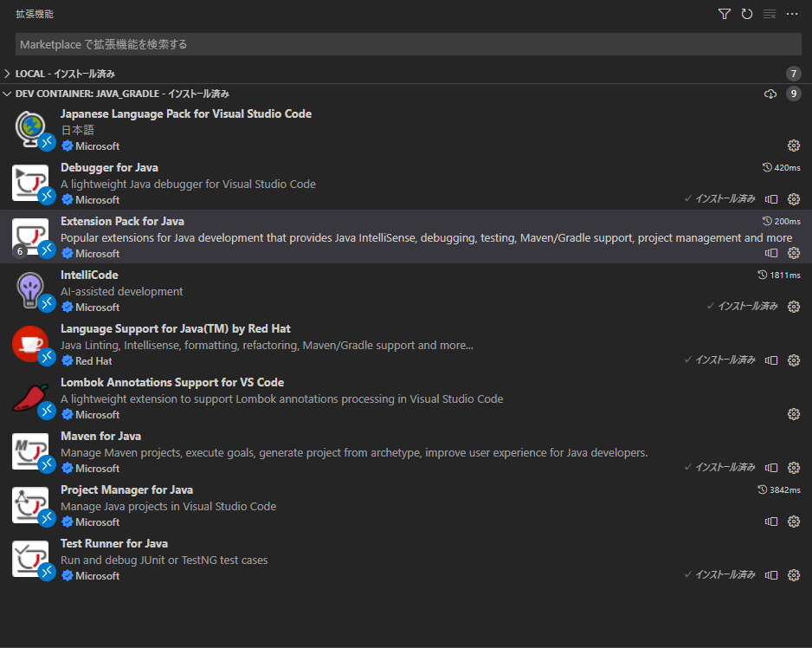This screenshot has height=648, width=812.
Task: Click sync icon for Language Support for Java
Action: click(771, 360)
